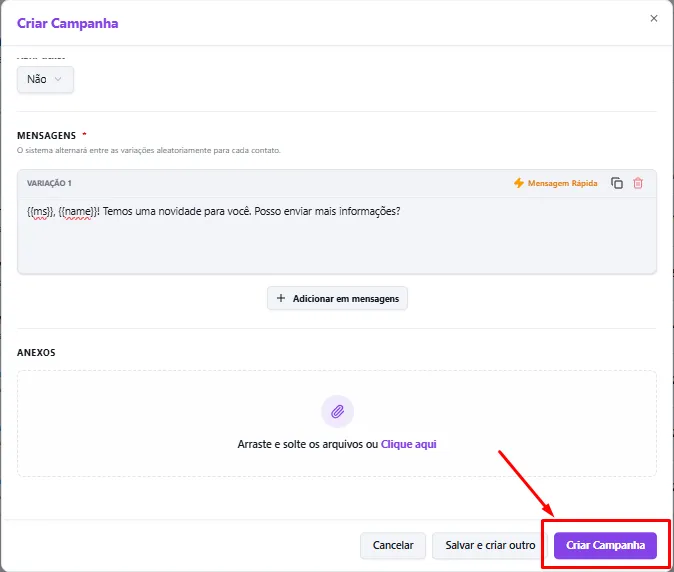674x572 pixels.
Task: Click the hint text about variações aleatoriamente
Action: (149, 150)
